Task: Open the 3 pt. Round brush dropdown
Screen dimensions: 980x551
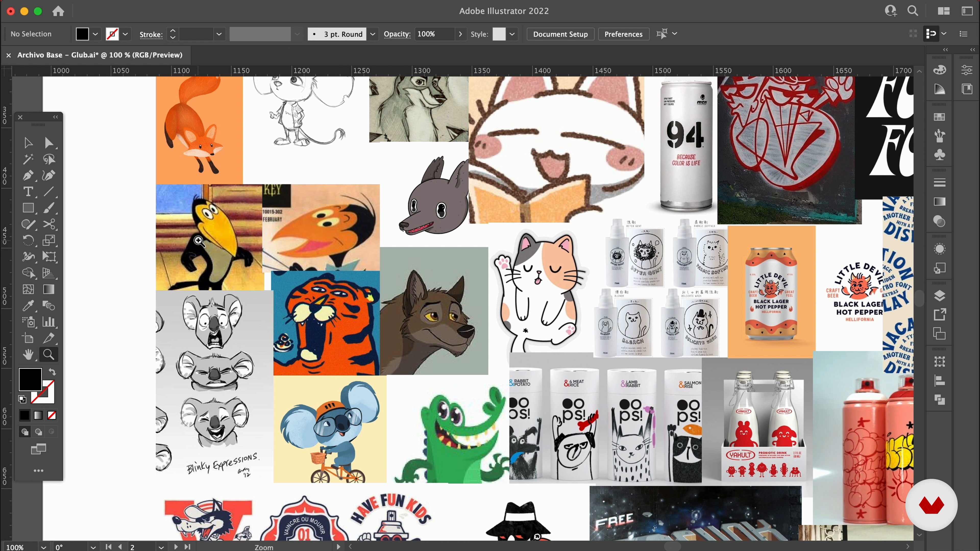Action: [372, 34]
